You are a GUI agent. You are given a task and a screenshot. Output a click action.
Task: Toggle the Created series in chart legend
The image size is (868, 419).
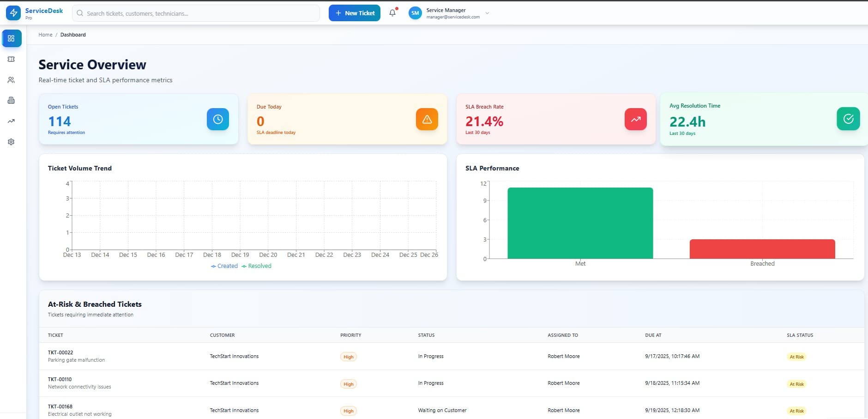click(224, 266)
